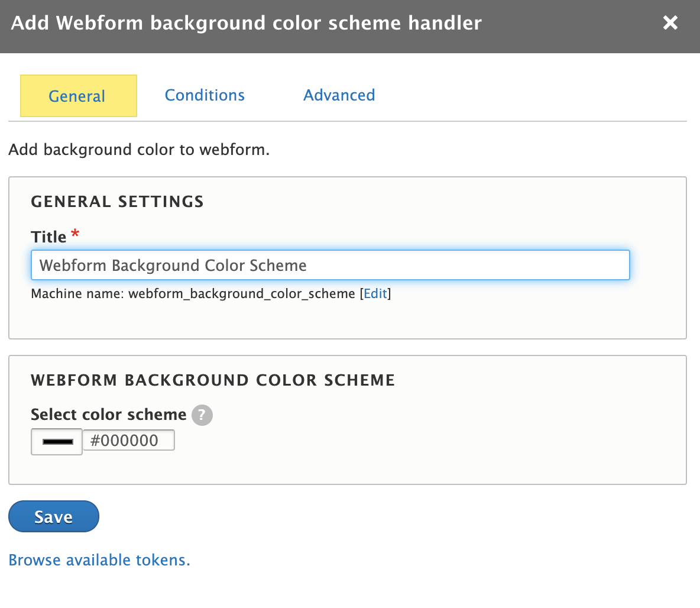Screen dimensions: 700x608
Task: Select the highlighted General tab
Action: (x=77, y=95)
